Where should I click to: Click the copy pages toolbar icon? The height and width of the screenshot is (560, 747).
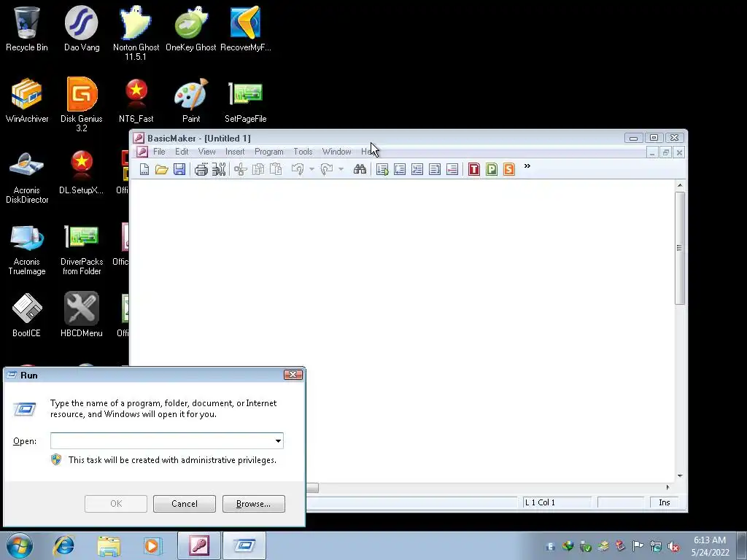tap(258, 169)
